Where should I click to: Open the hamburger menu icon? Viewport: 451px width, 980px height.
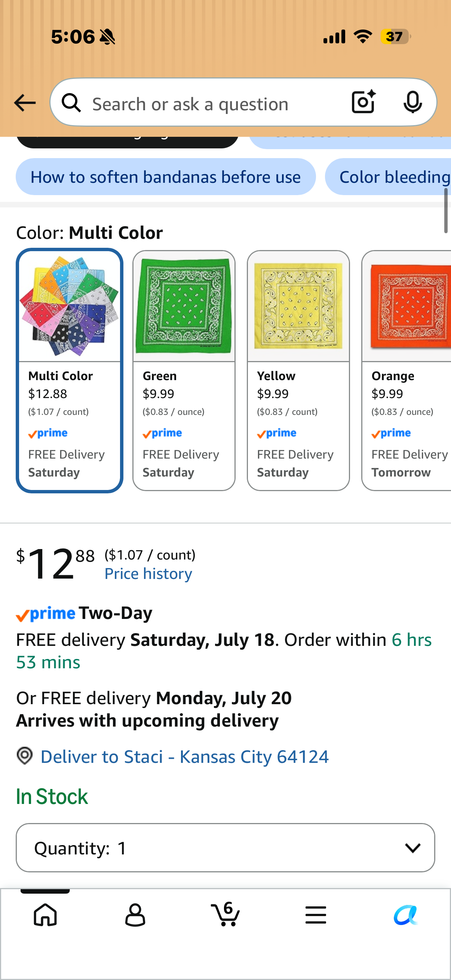point(316,915)
